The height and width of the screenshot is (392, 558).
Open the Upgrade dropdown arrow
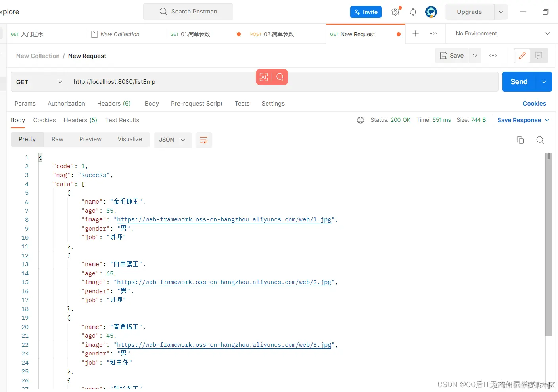coord(501,12)
